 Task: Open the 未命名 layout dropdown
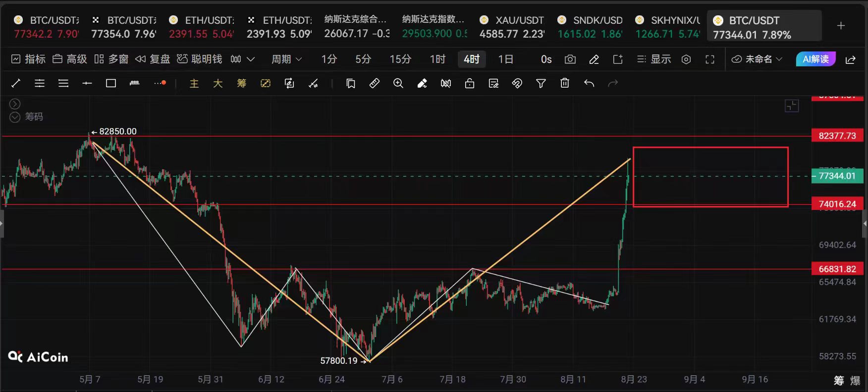pos(757,59)
